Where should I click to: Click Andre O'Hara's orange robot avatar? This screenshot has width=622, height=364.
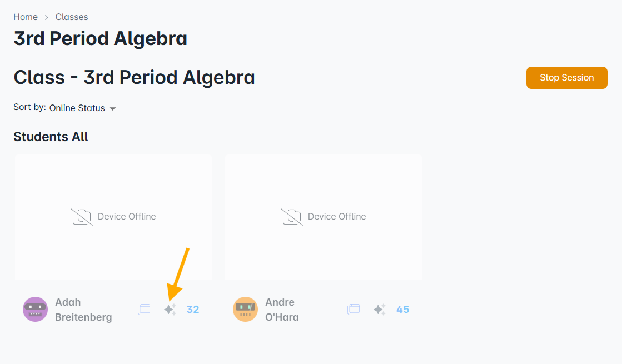pos(245,310)
